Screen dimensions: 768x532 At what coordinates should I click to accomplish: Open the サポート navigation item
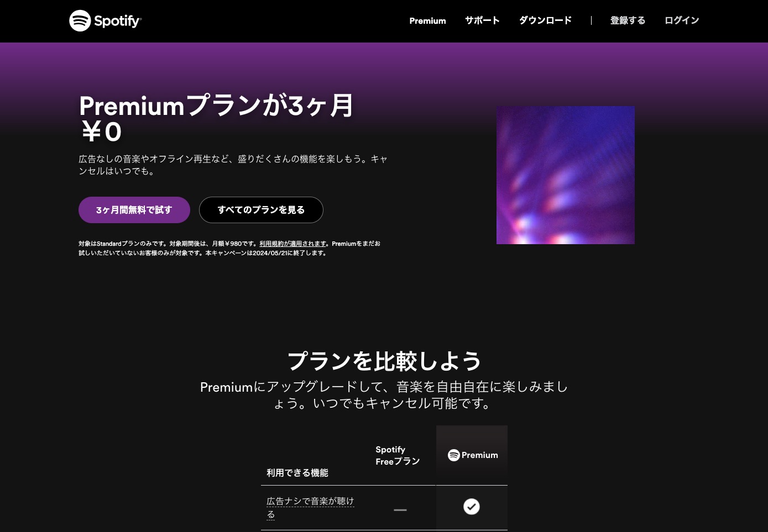tap(482, 20)
